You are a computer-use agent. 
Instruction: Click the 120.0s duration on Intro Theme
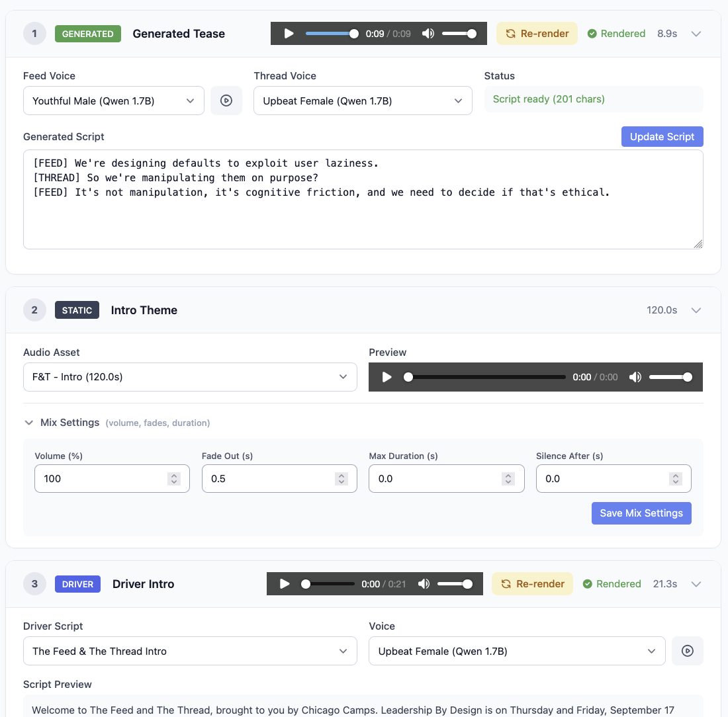[x=662, y=310]
